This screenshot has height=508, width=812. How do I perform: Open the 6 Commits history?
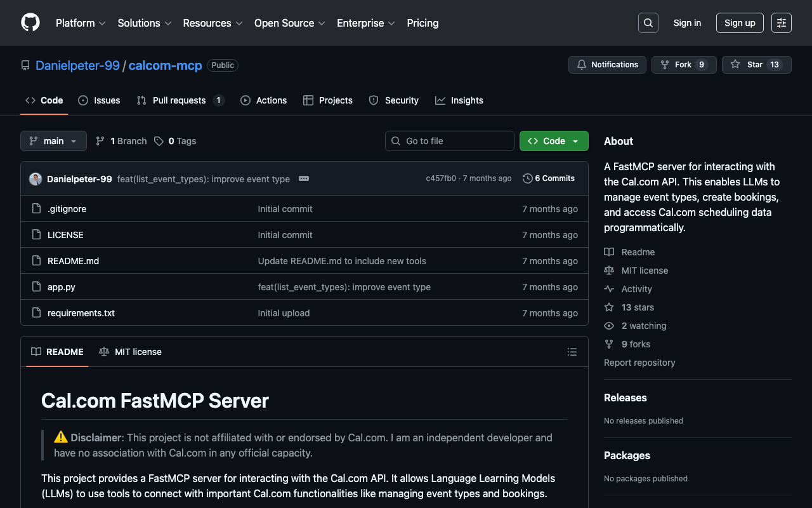pos(549,178)
